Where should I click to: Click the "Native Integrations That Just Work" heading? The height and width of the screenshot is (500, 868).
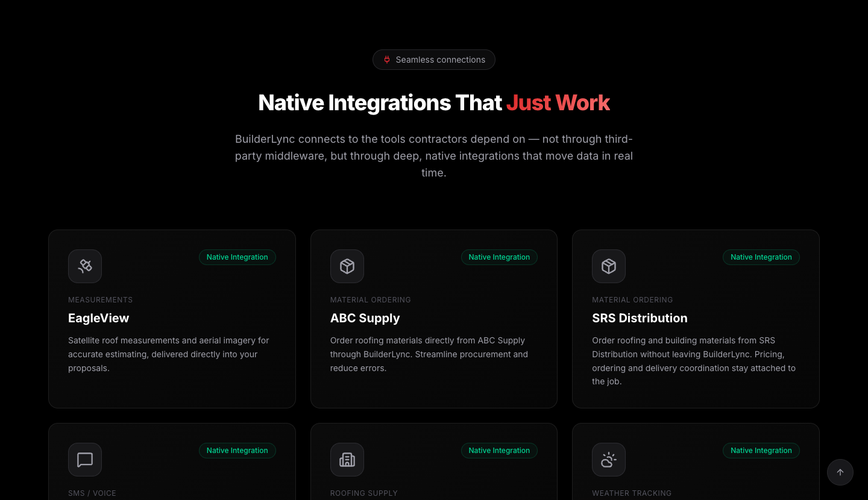tap(434, 102)
